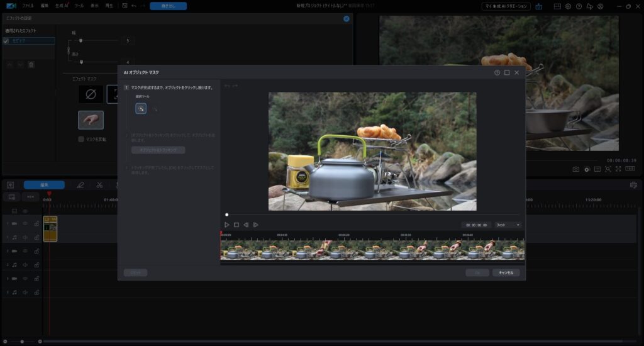The image size is (644, 346).
Task: Open the Generative AI menu
Action: [62, 6]
